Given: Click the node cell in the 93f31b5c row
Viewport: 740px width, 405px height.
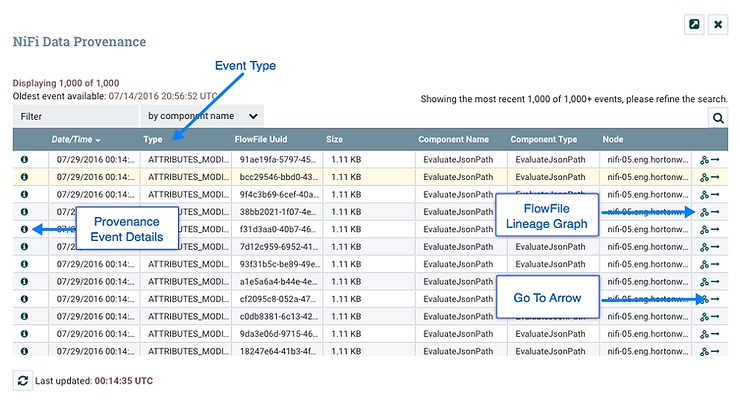Looking at the screenshot, I should (x=648, y=264).
